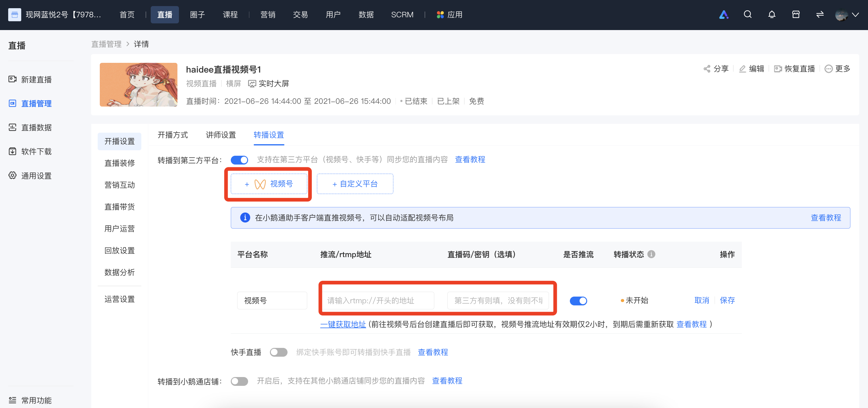
Task: Enable the 快手直播 toggle
Action: [278, 352]
